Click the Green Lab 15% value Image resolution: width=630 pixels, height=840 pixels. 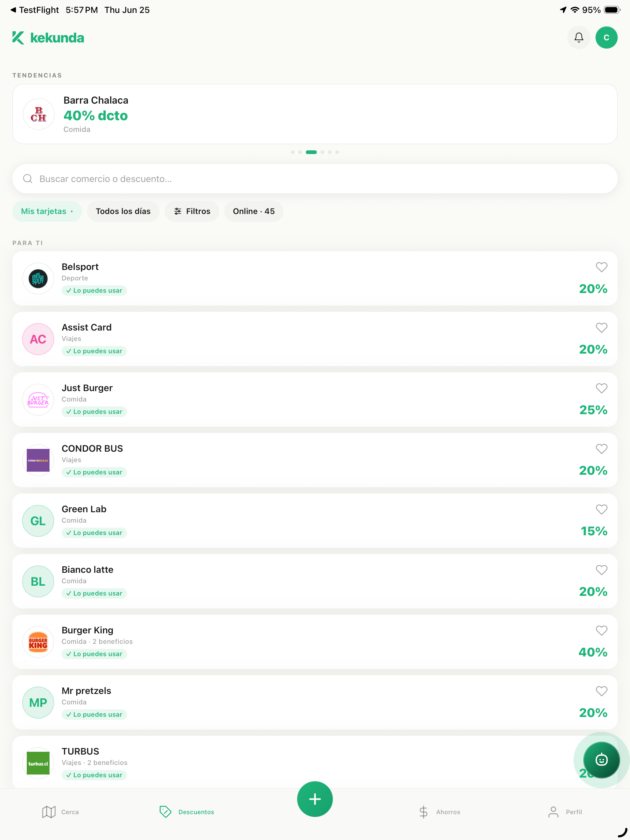coord(594,531)
